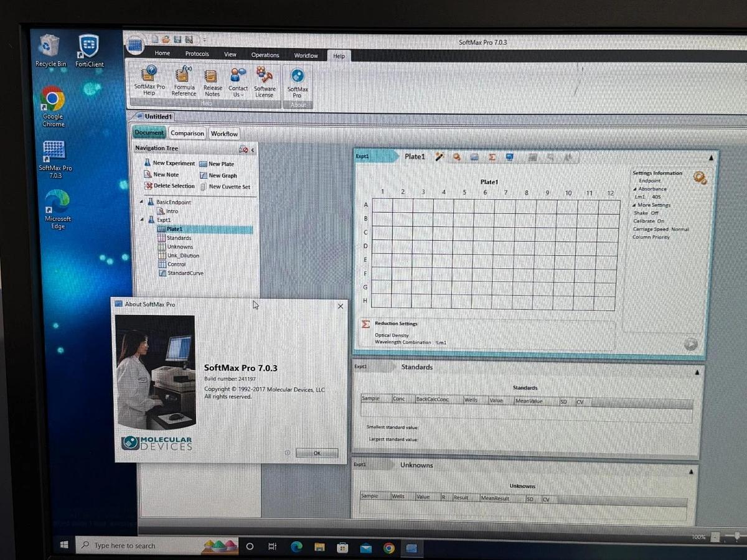Click the third icon in the Plate1 toolbar
This screenshot has width=747, height=560.
point(474,157)
